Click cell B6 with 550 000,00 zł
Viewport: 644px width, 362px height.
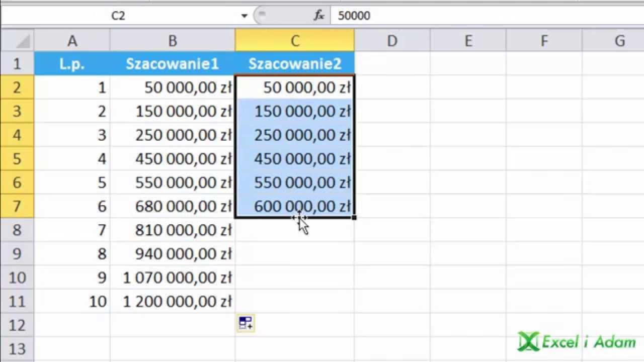click(173, 182)
